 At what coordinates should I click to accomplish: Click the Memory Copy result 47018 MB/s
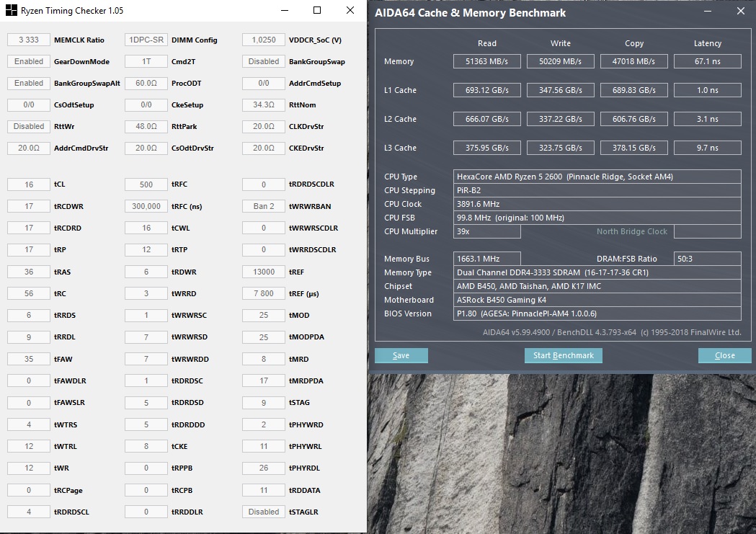pyautogui.click(x=634, y=61)
